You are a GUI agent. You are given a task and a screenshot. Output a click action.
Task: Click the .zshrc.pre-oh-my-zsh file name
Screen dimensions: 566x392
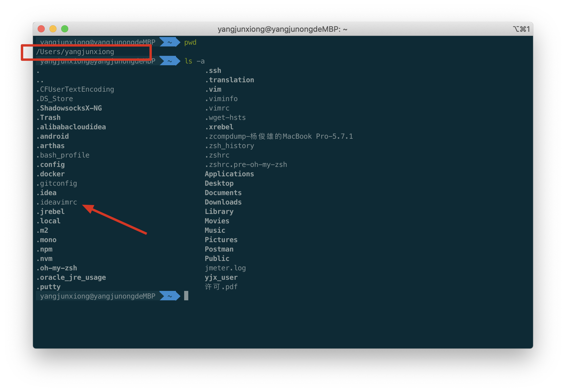point(246,165)
